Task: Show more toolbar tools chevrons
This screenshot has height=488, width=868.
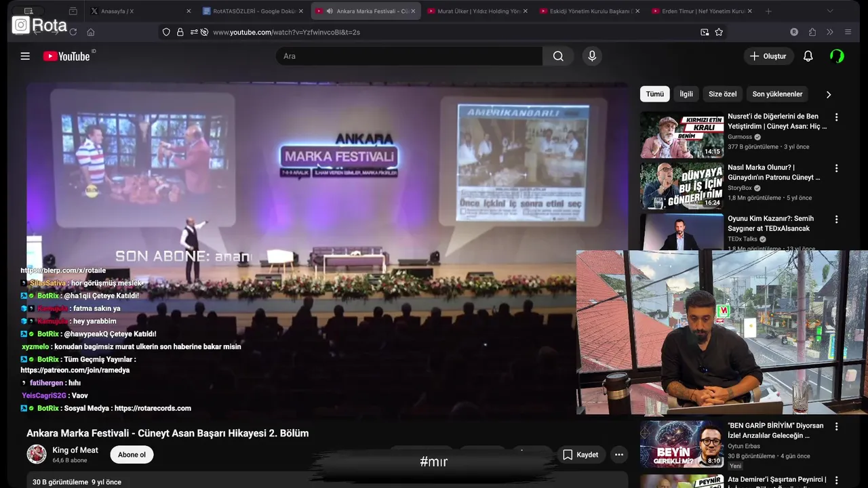Action: (x=829, y=32)
